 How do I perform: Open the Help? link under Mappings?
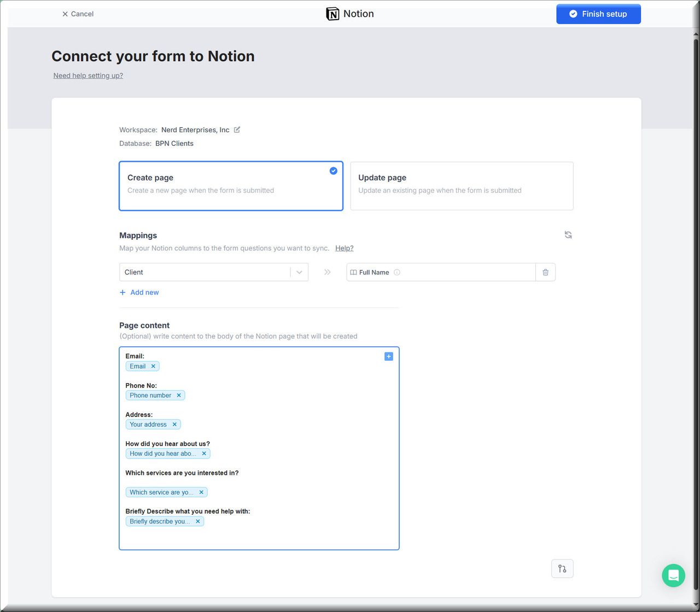point(345,248)
